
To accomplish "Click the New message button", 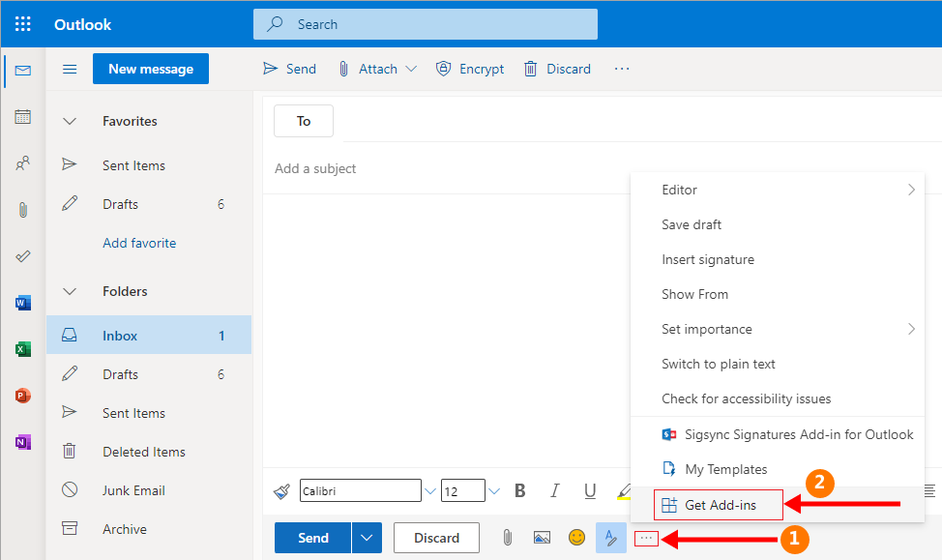I will pos(150,69).
